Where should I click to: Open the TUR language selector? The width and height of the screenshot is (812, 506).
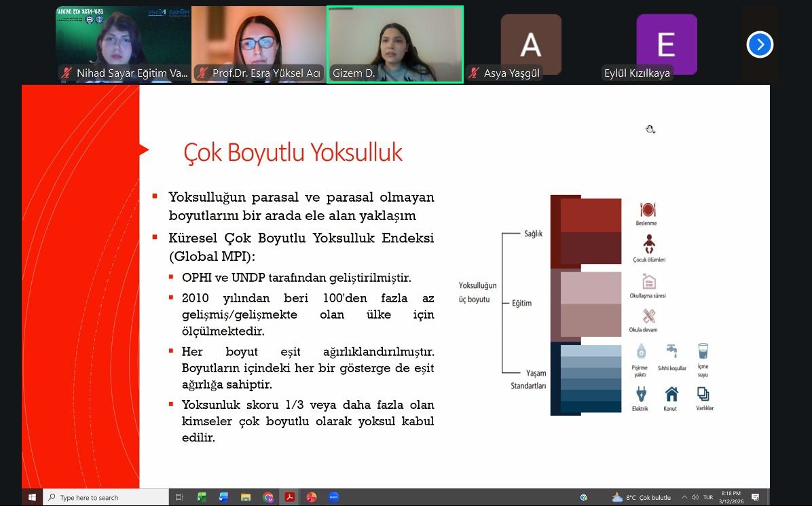(x=707, y=496)
